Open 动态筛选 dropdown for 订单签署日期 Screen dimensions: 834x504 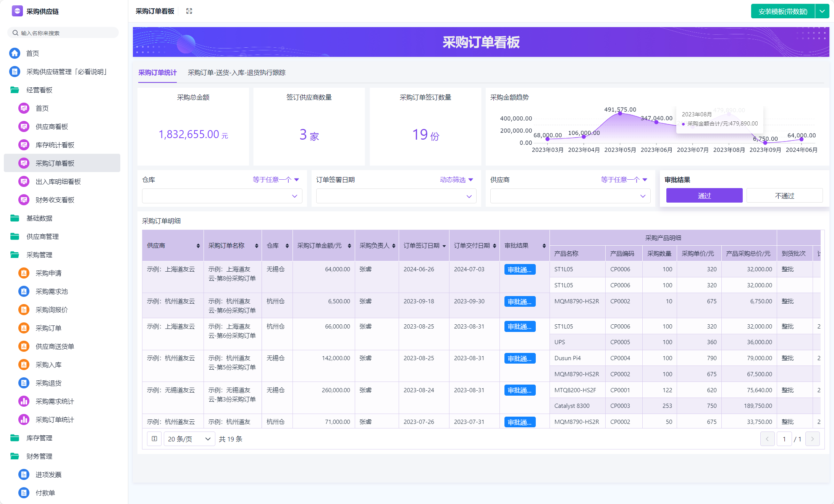point(456,180)
